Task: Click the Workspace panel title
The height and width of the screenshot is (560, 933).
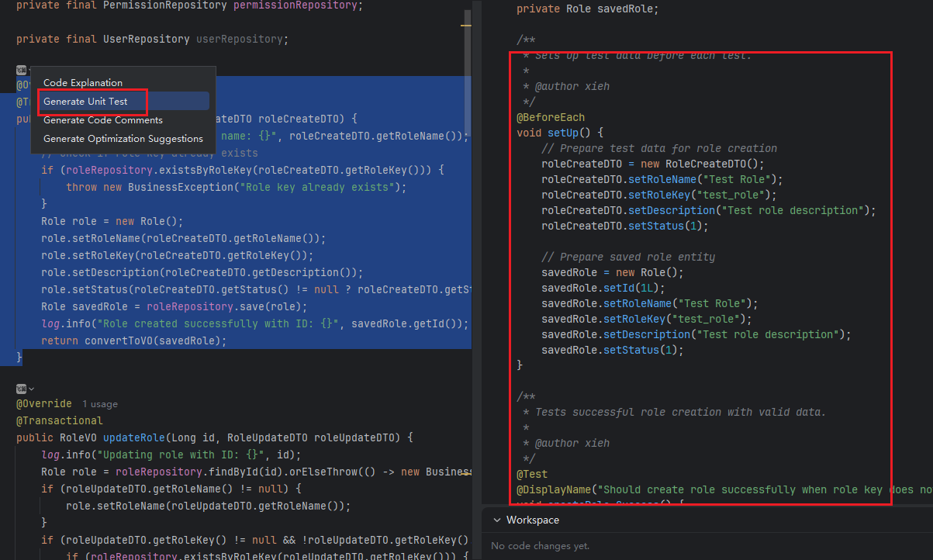Action: [532, 520]
